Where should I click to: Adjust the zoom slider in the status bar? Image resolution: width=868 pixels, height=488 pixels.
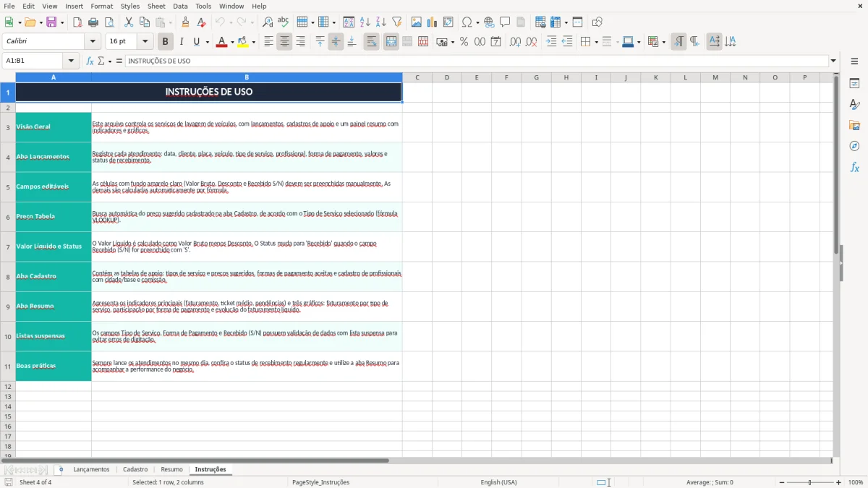809,482
